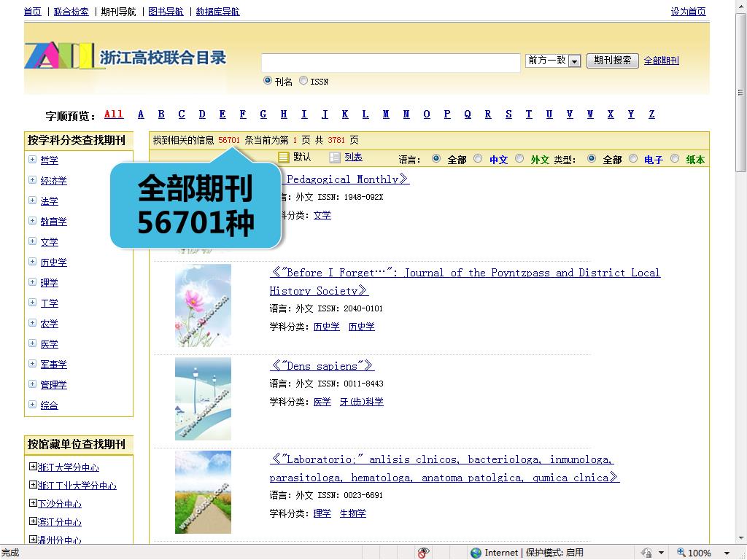The height and width of the screenshot is (560, 747).
Task: Filter alphabet preview by All
Action: click(x=114, y=114)
